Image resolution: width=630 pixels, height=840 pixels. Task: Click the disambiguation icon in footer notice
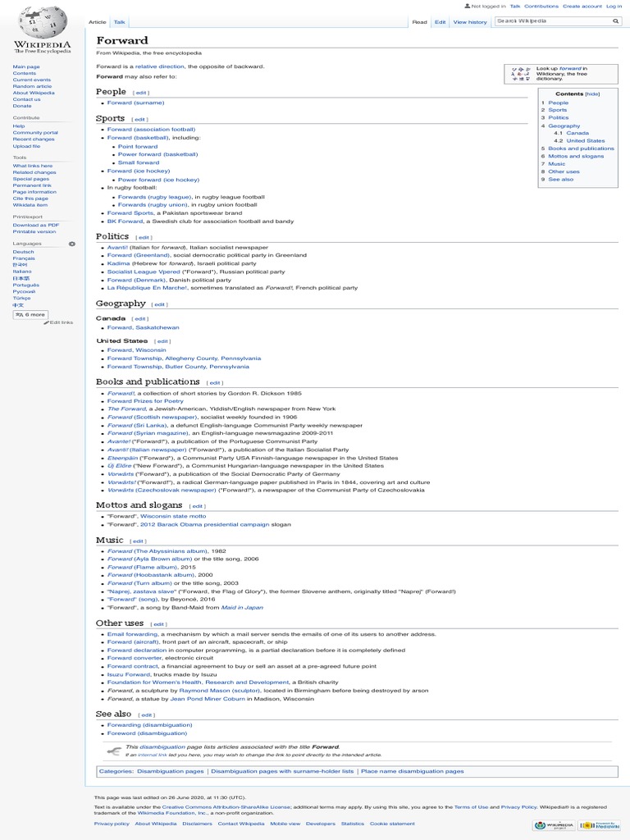[x=113, y=751]
